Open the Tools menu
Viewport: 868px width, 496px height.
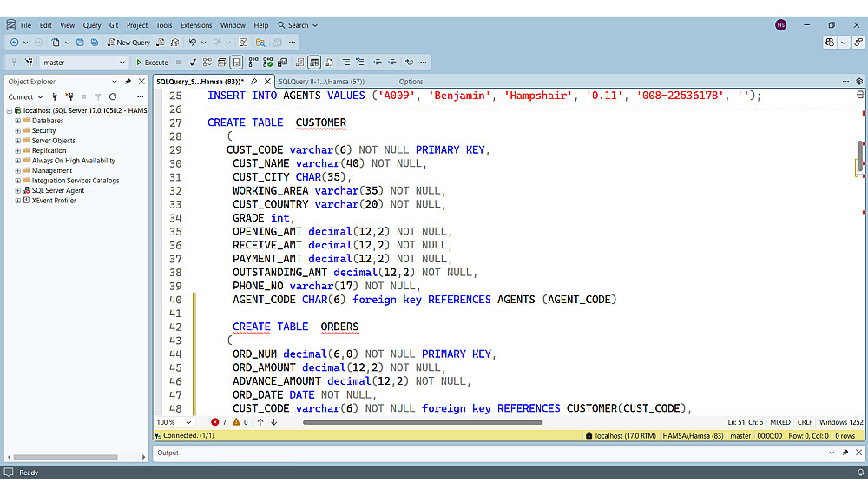coord(164,25)
